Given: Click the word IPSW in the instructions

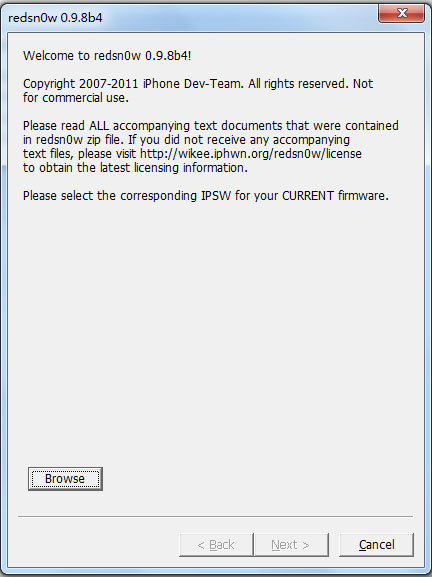Looking at the screenshot, I should pos(216,195).
